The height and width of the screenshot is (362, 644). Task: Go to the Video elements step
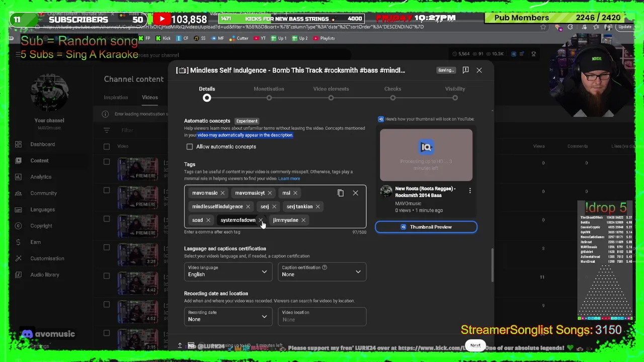point(331,93)
